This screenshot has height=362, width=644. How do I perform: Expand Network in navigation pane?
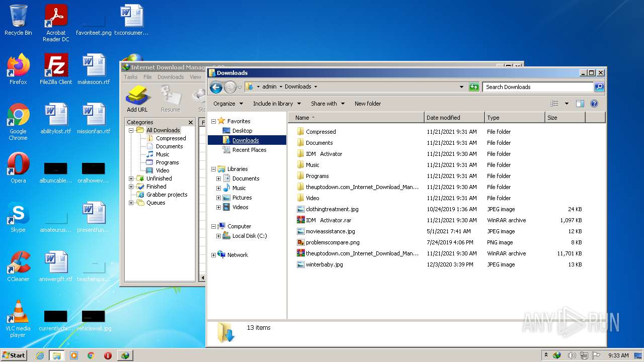[213, 255]
